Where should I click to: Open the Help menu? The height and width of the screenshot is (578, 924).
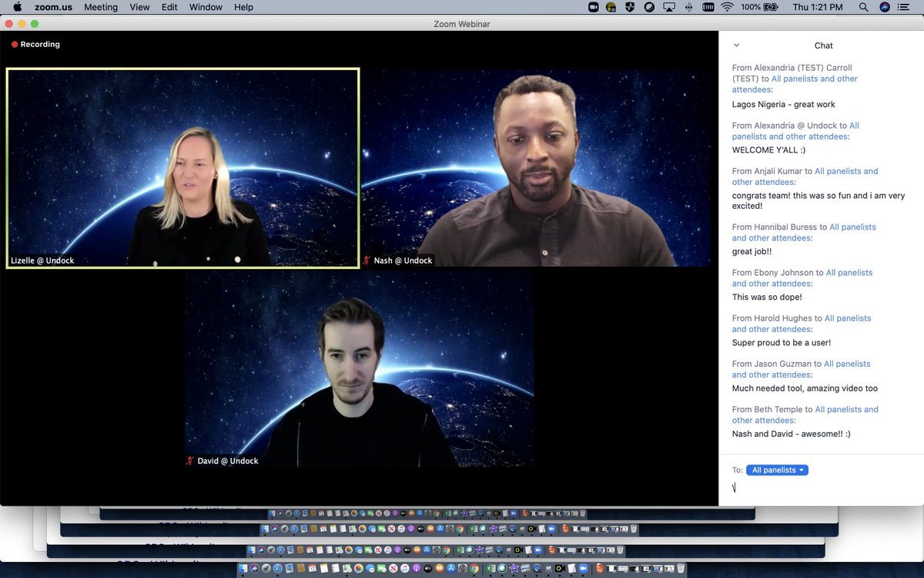(243, 7)
